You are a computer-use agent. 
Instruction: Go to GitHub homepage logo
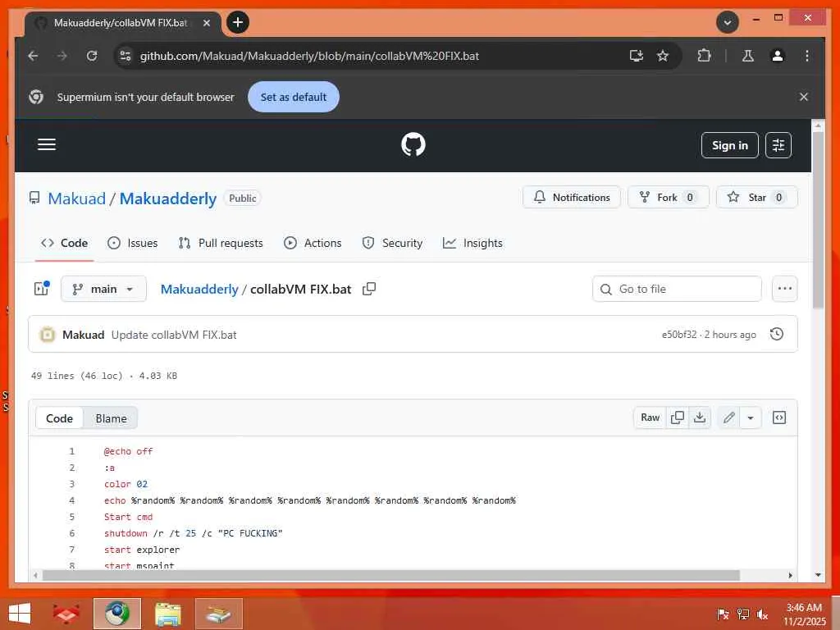[x=413, y=144]
